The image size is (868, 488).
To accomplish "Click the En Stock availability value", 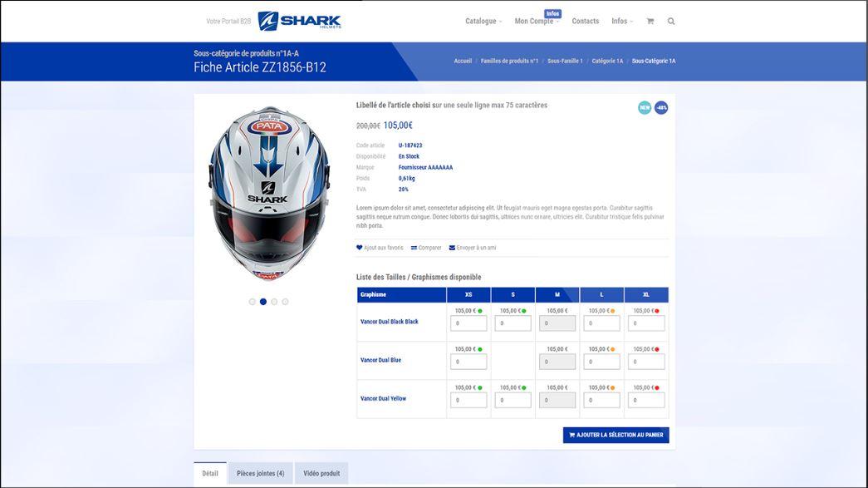I will point(409,156).
